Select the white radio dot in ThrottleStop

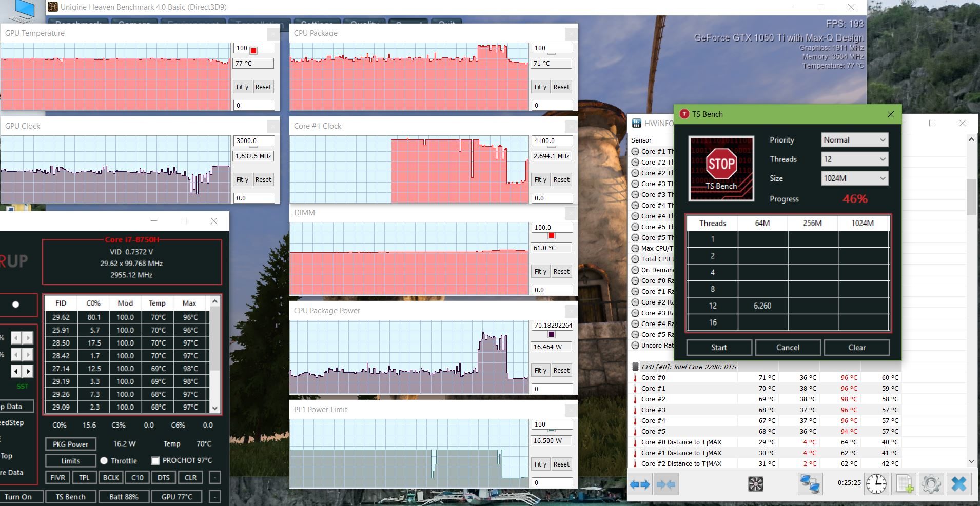tap(15, 305)
